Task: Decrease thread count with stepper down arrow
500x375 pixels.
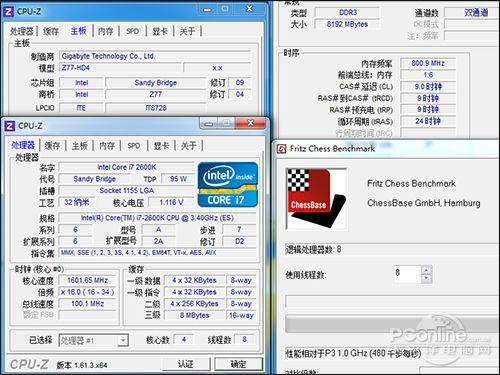Action: [x=426, y=279]
